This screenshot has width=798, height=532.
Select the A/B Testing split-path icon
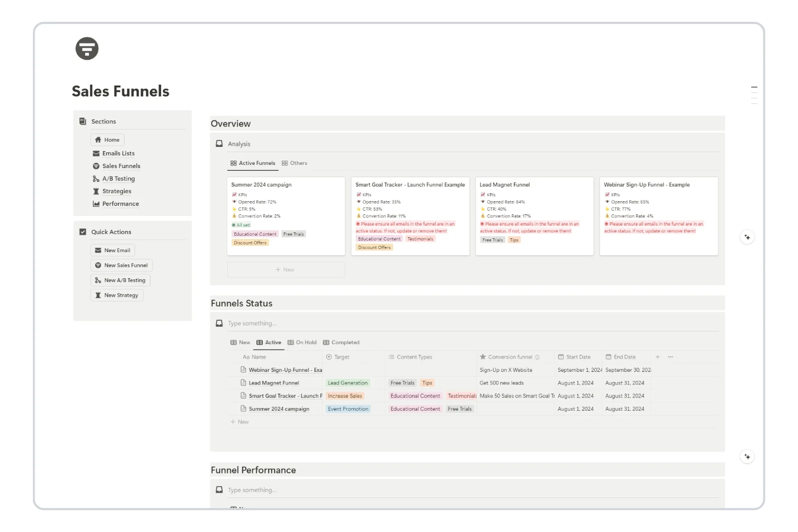point(97,178)
